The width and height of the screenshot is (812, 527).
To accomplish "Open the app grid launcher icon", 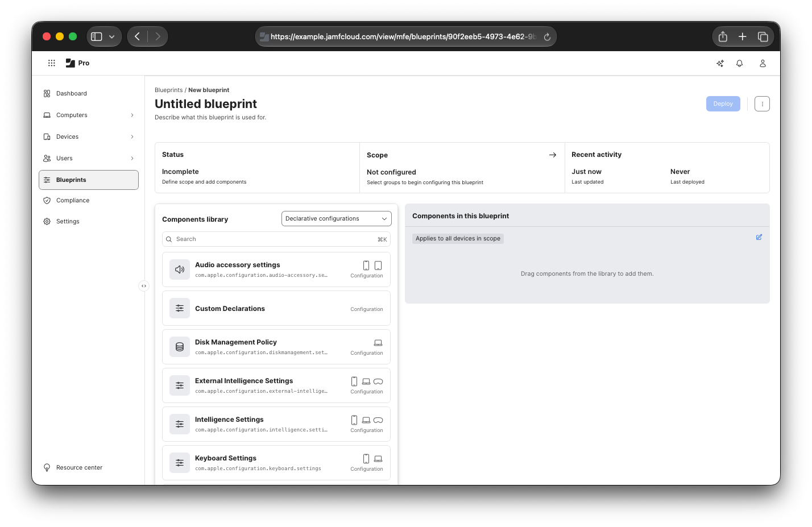I will pos(52,63).
